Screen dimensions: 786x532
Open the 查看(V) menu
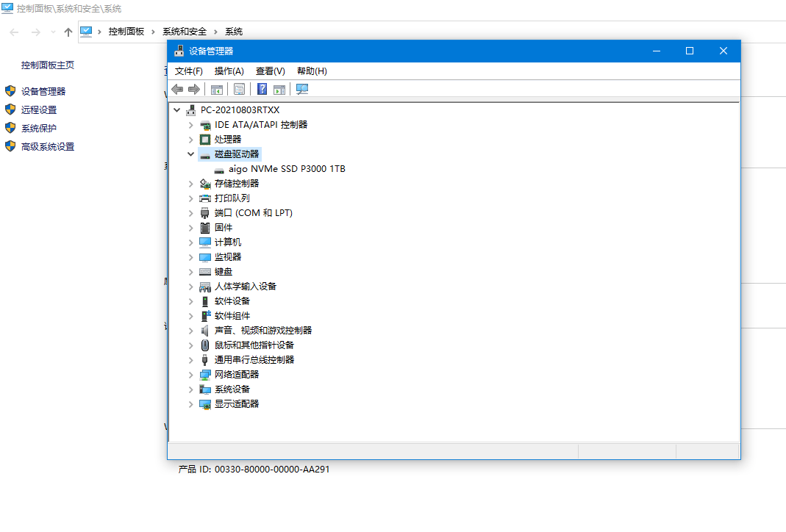pyautogui.click(x=270, y=71)
